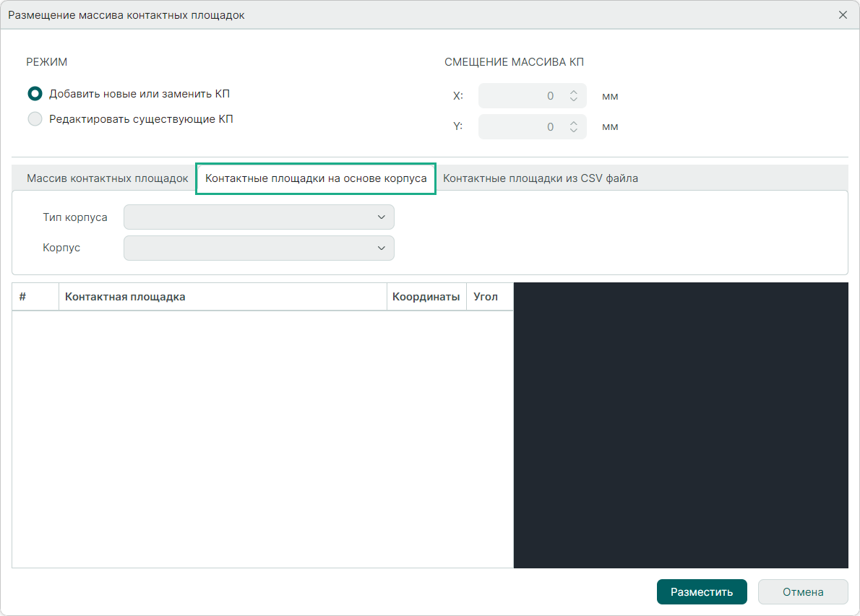Screen dimensions: 860x616
Task: Increase X offset with up arrow
Action: (x=574, y=92)
